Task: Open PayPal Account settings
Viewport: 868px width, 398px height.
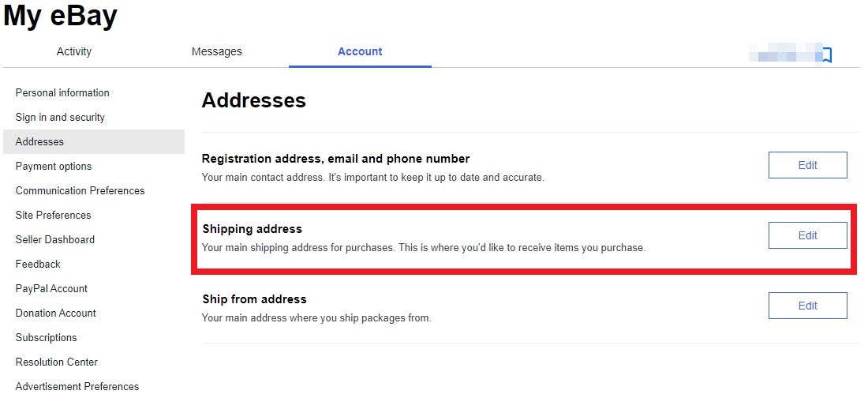Action: (x=51, y=288)
